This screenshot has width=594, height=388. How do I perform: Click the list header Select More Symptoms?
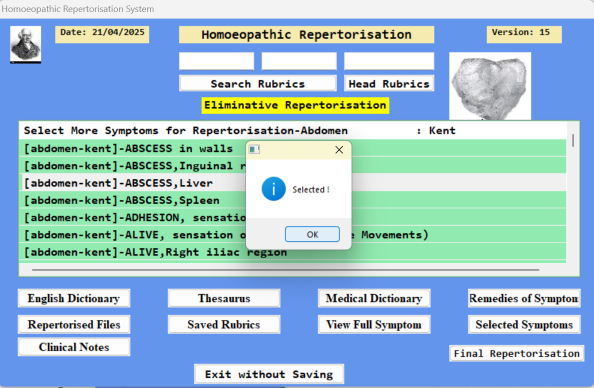pyautogui.click(x=292, y=131)
